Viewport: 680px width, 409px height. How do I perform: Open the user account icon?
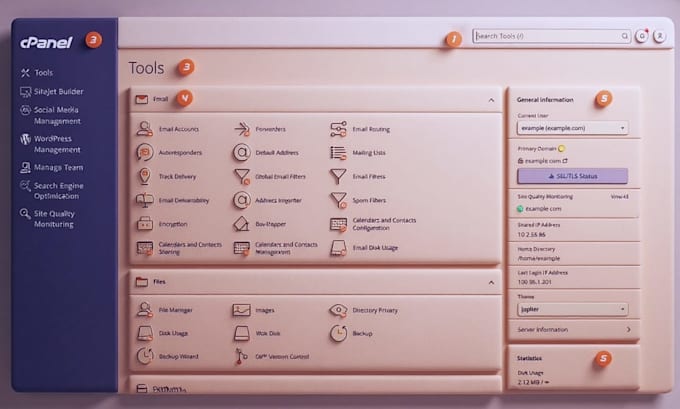coord(659,36)
